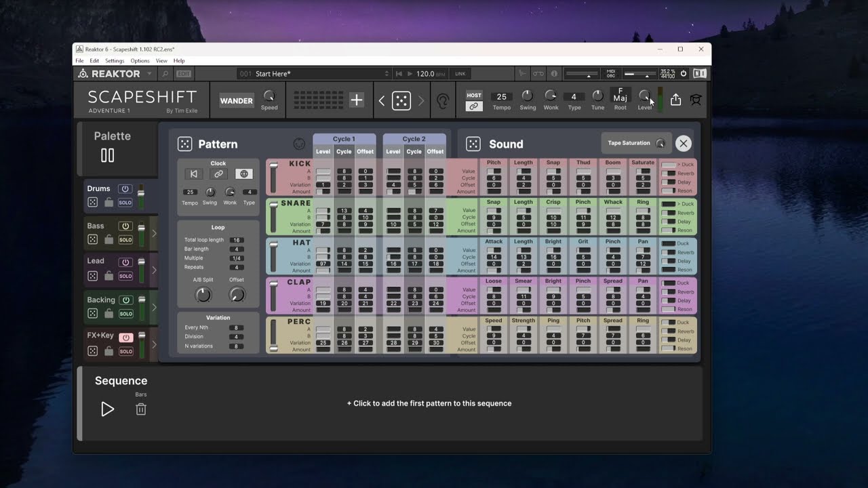The width and height of the screenshot is (868, 488).
Task: Randomize Backing with its dice icon
Action: pos(92,314)
